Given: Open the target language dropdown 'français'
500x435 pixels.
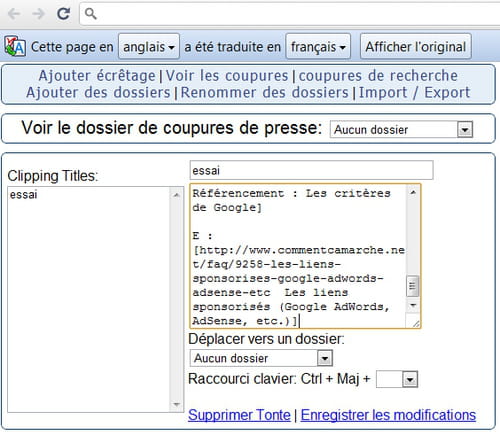Looking at the screenshot, I should (x=318, y=46).
